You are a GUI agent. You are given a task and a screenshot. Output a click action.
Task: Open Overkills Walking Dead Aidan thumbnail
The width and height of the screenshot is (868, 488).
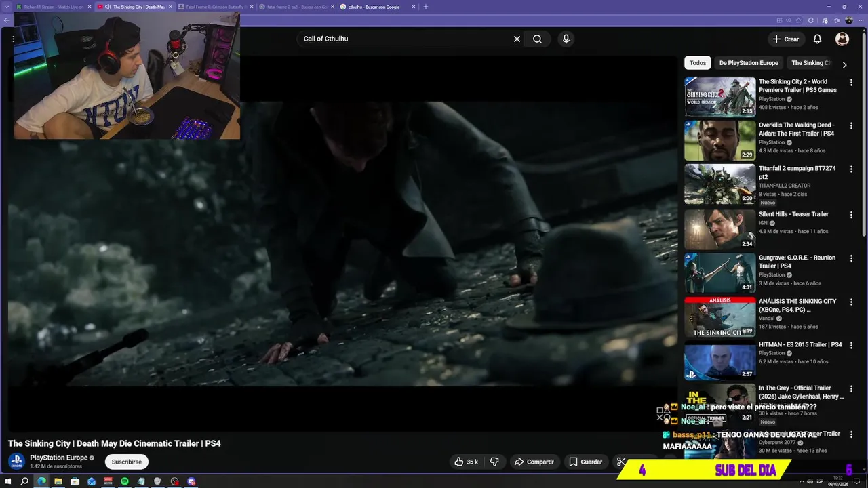pos(719,140)
